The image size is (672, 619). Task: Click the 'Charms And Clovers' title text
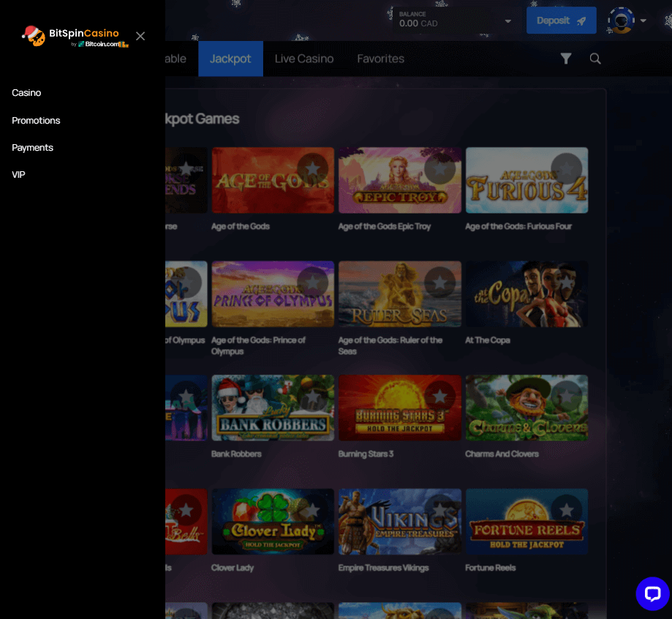[502, 454]
